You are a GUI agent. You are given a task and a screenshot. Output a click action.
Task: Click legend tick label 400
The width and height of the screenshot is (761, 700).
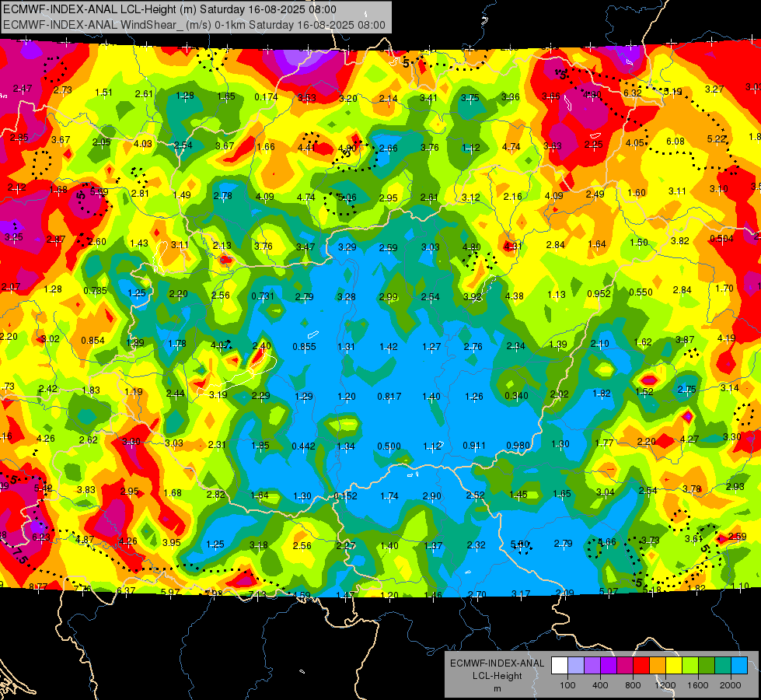point(600,685)
